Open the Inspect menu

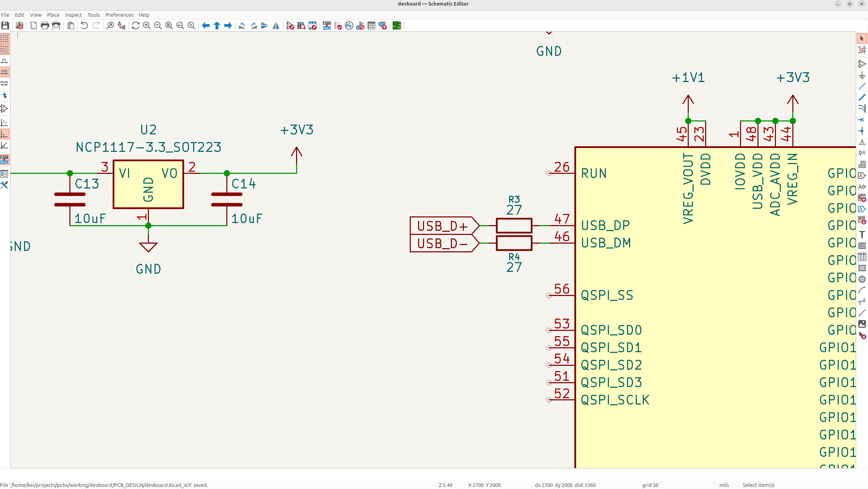point(73,15)
